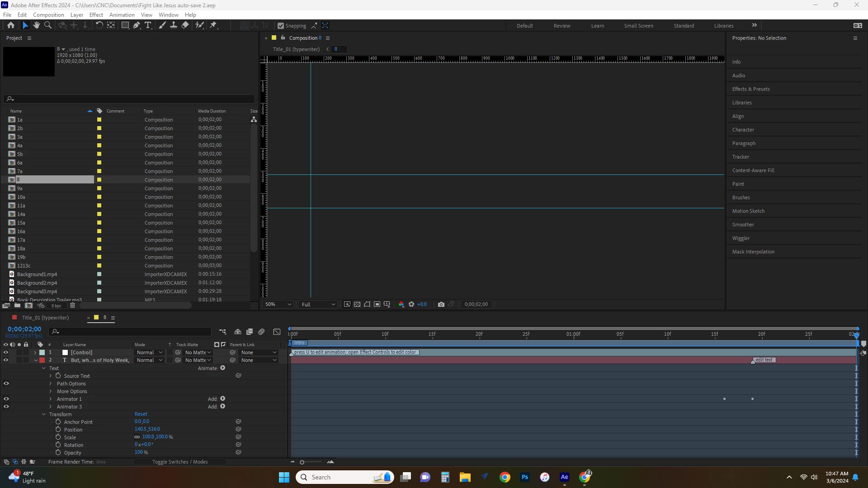
Task: Click the timeline zoom slider handle
Action: pos(302,462)
